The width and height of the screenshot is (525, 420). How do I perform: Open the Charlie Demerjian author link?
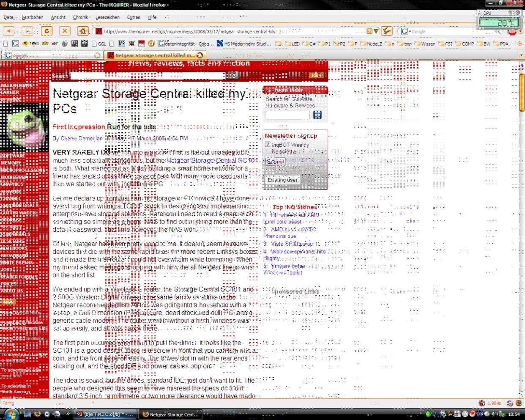82,139
